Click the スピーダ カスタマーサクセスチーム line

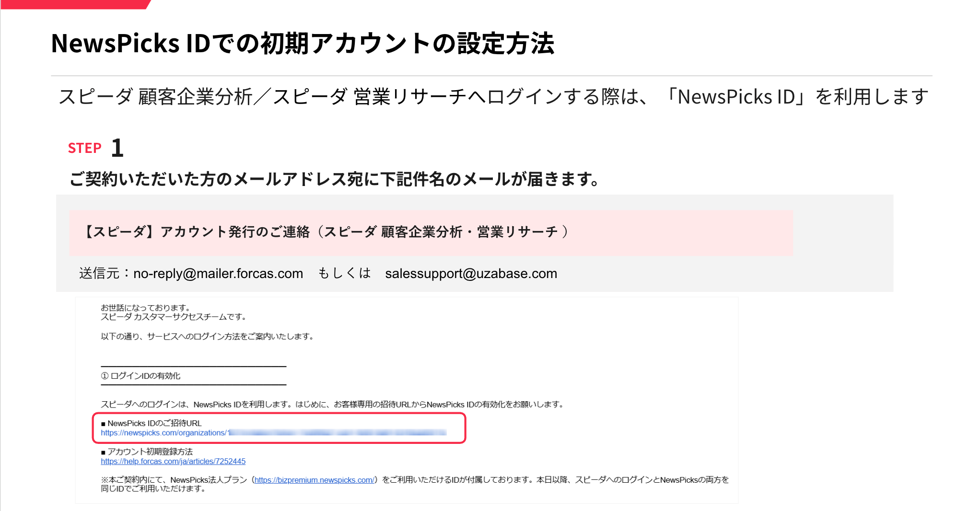(174, 317)
